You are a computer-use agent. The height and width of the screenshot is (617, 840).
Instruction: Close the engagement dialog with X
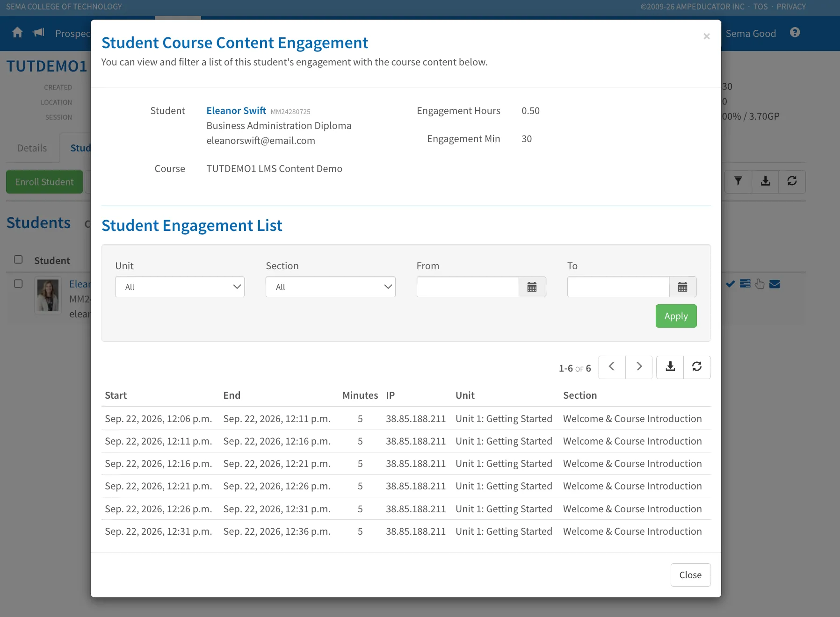706,36
